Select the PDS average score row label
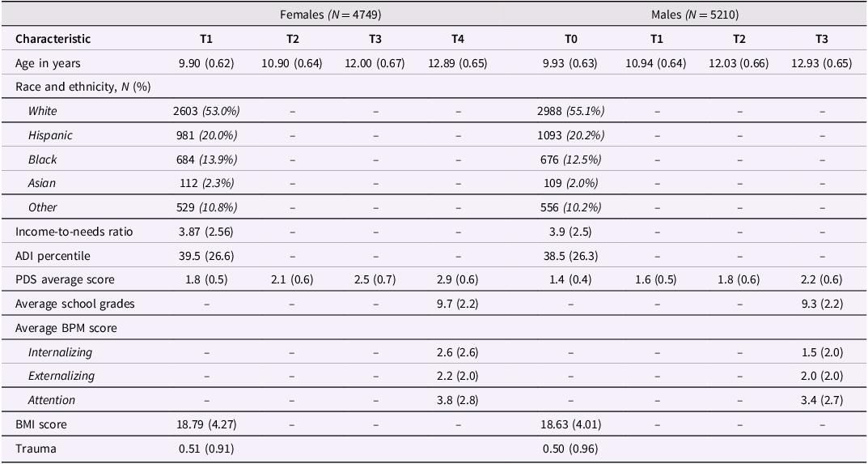Screen dimensions: 868x464 (x=65, y=280)
